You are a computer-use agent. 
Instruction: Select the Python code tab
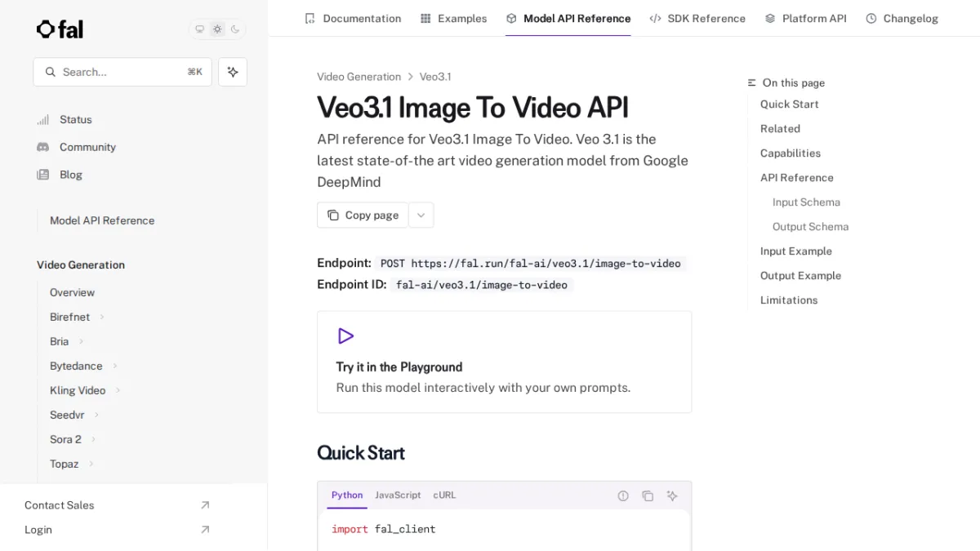347,495
